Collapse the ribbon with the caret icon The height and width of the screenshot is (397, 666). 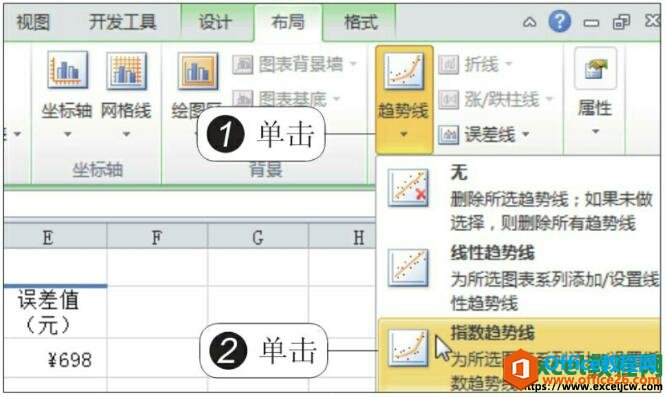[x=529, y=22]
